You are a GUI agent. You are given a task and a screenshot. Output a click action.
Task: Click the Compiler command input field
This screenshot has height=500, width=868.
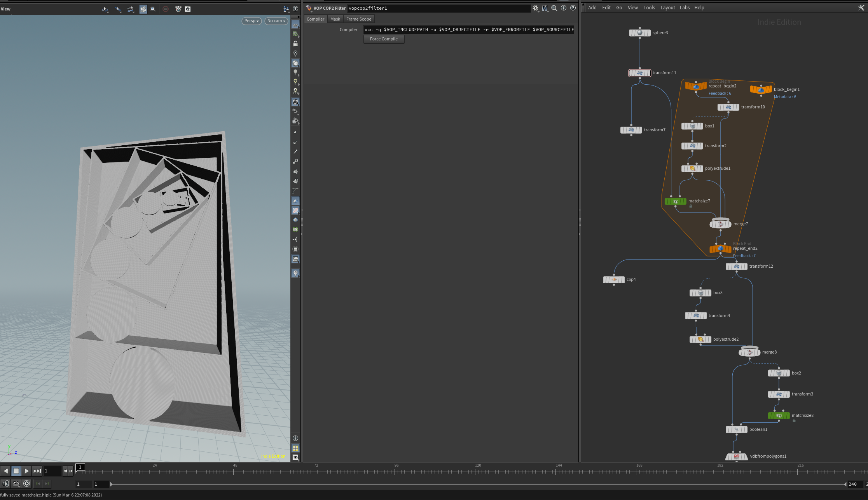tap(469, 30)
